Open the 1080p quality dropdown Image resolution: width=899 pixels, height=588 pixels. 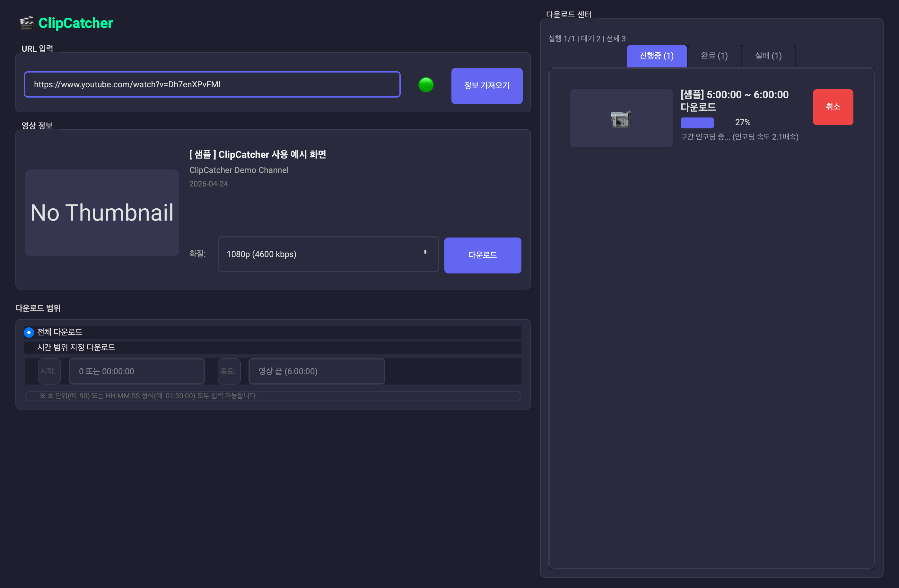(x=328, y=254)
